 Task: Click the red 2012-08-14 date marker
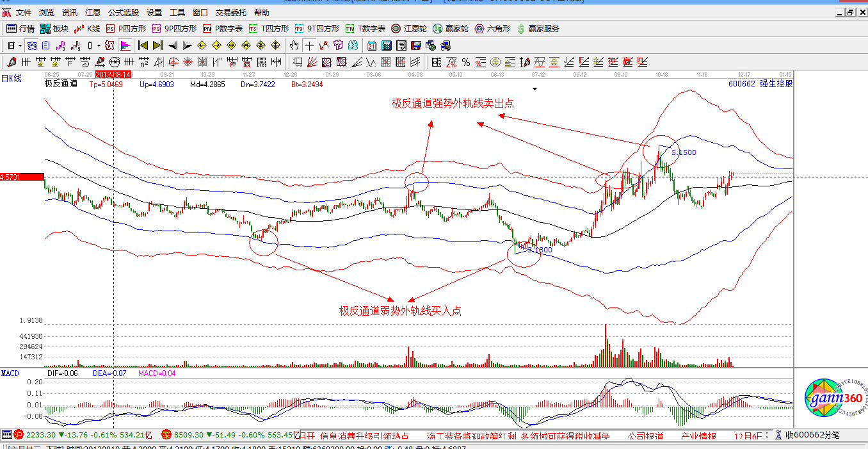(113, 74)
